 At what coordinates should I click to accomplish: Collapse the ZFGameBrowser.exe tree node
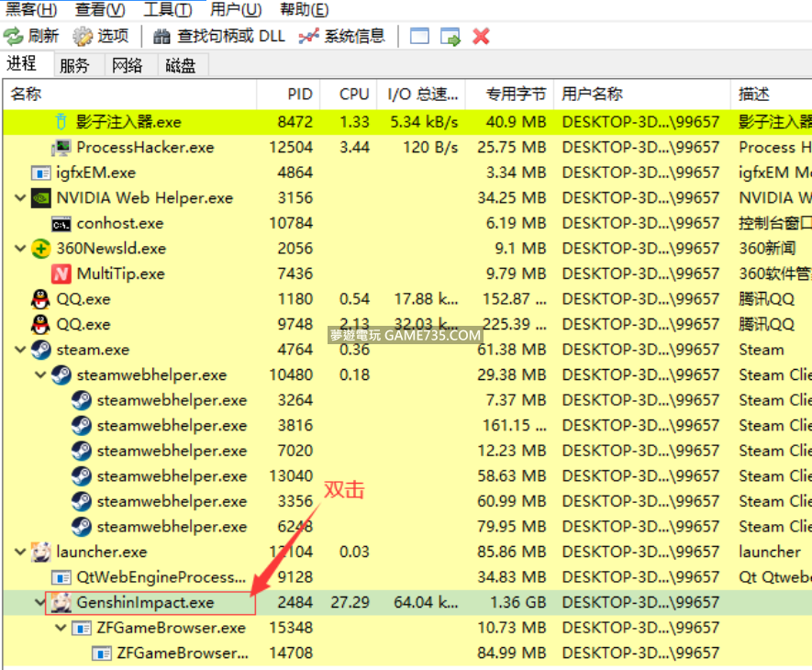point(61,628)
